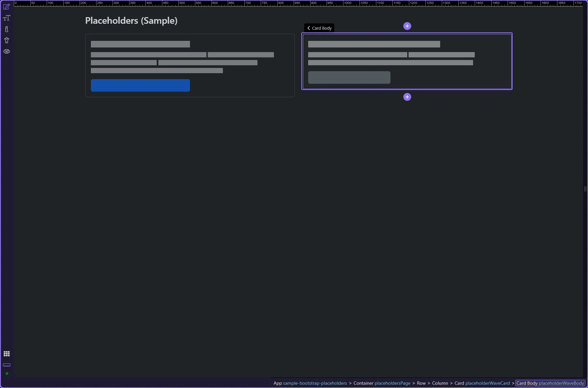Select Row in the breadcrumb path

click(421, 383)
